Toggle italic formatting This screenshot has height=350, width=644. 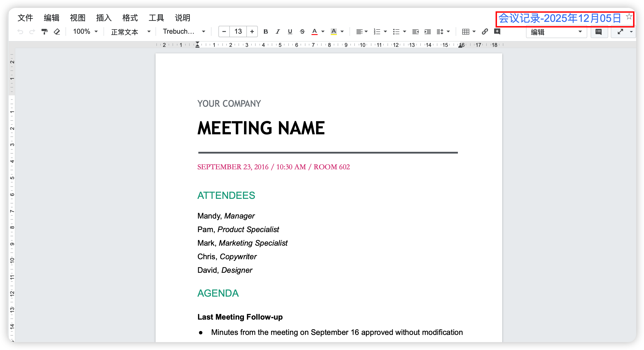click(277, 31)
